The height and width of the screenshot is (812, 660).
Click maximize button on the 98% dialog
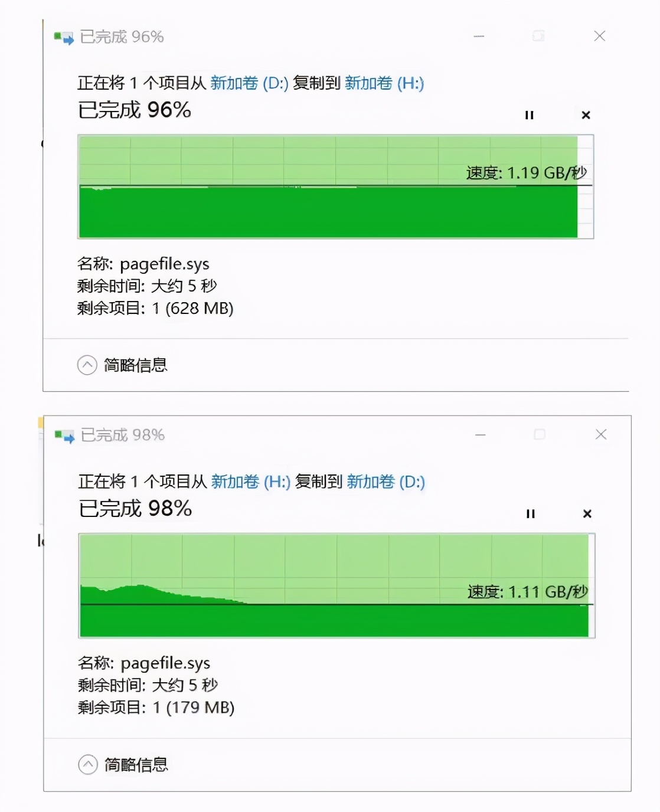click(540, 435)
